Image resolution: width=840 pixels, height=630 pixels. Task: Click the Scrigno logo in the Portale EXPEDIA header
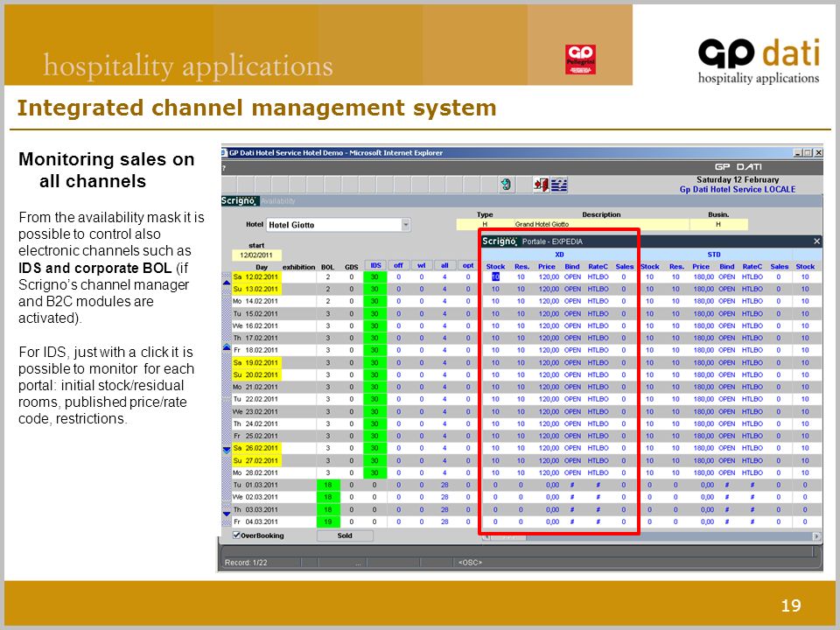click(500, 241)
